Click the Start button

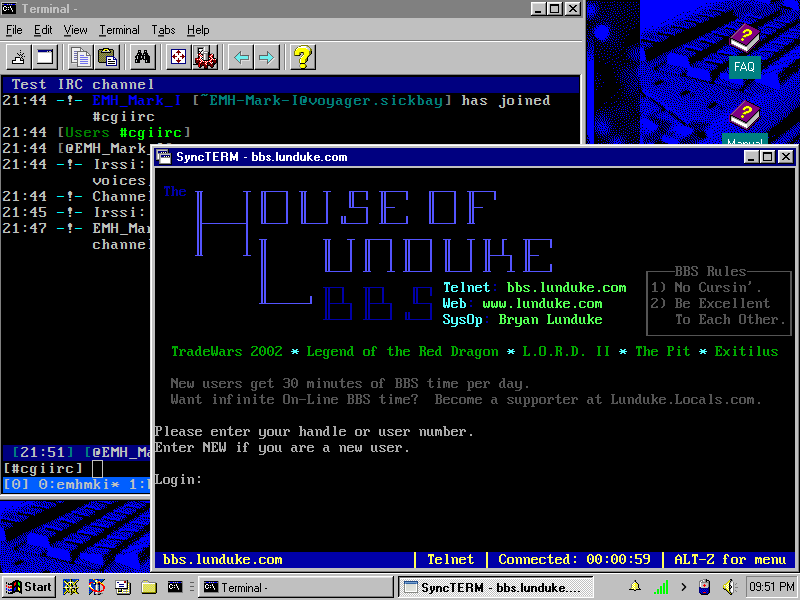coord(29,587)
